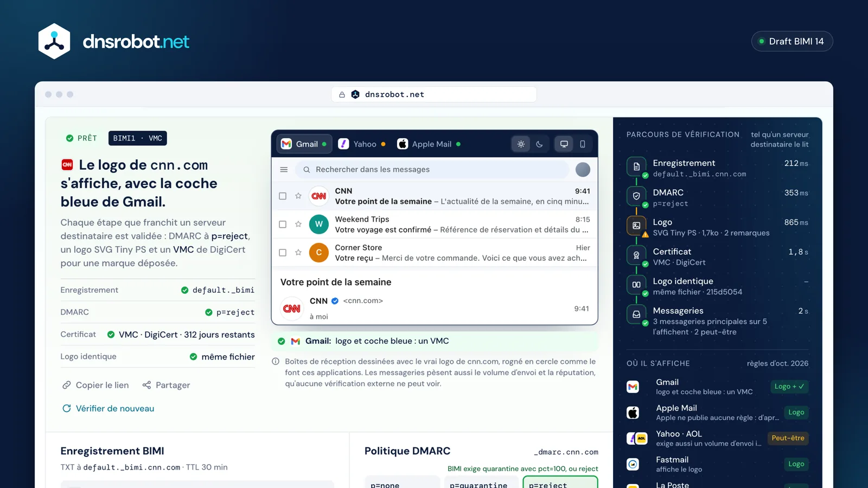The image size is (868, 488).
Task: Click the Certificat step ribbon icon
Action: (x=636, y=255)
